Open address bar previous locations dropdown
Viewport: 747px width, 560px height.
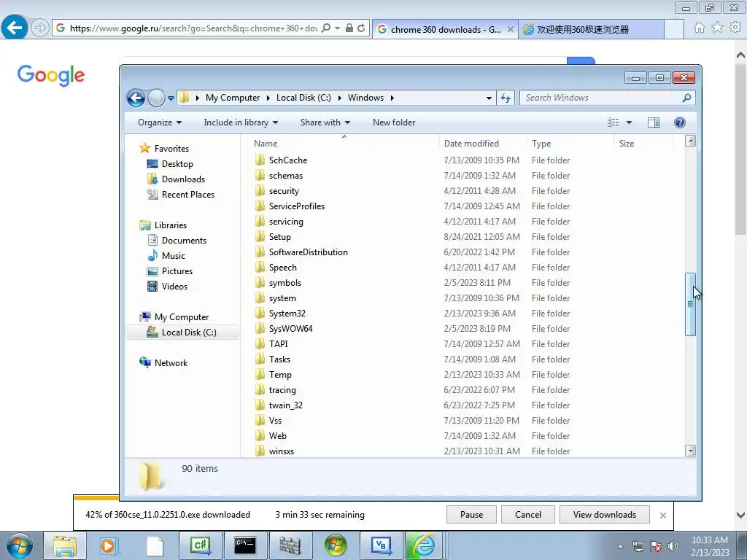(489, 98)
